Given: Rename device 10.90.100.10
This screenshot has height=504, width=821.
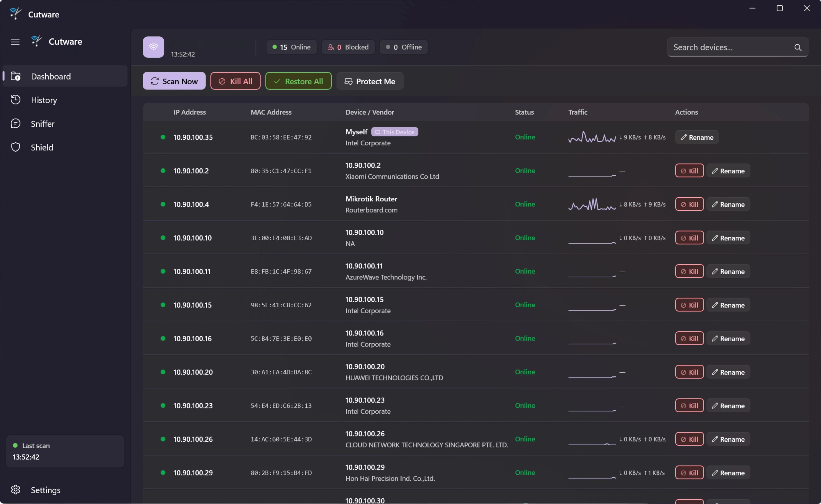Looking at the screenshot, I should 728,238.
